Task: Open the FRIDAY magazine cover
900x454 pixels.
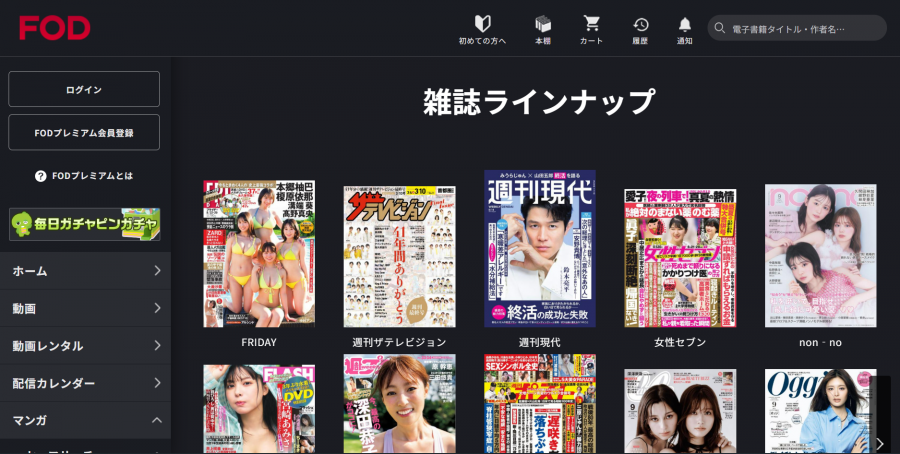Action: (259, 254)
